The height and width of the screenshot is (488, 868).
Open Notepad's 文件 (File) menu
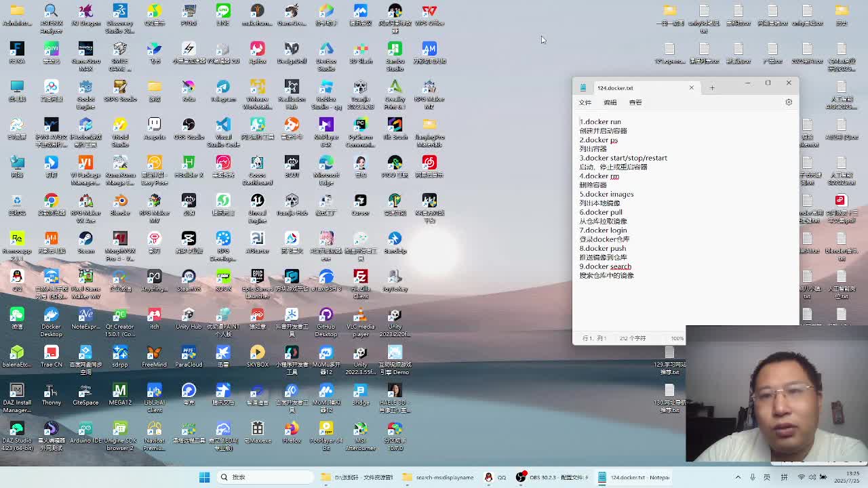point(585,102)
